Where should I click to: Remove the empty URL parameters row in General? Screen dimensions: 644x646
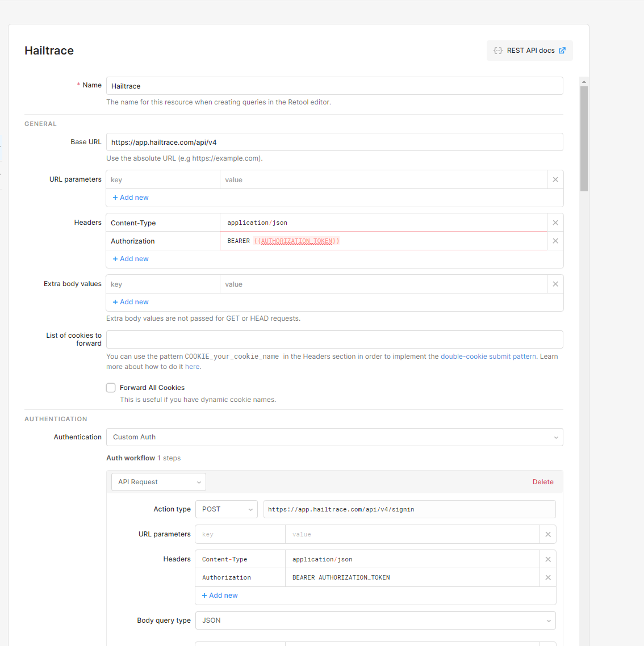coord(555,179)
